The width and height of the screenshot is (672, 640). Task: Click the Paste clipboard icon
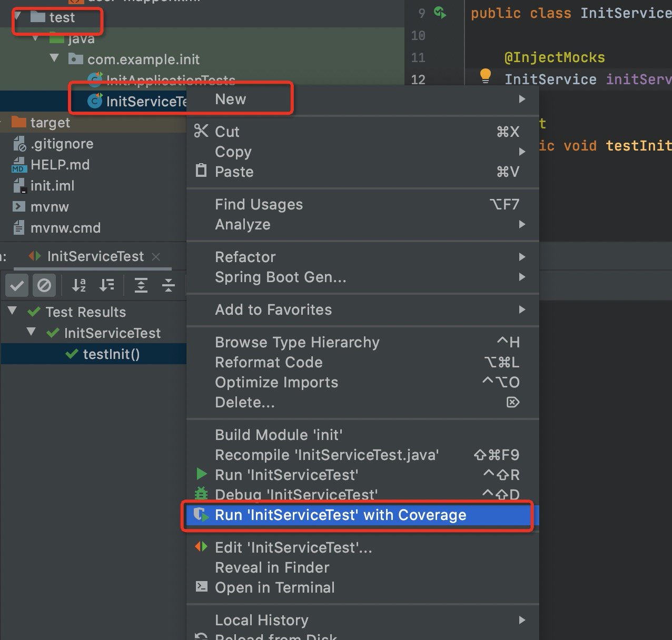pyautogui.click(x=201, y=171)
